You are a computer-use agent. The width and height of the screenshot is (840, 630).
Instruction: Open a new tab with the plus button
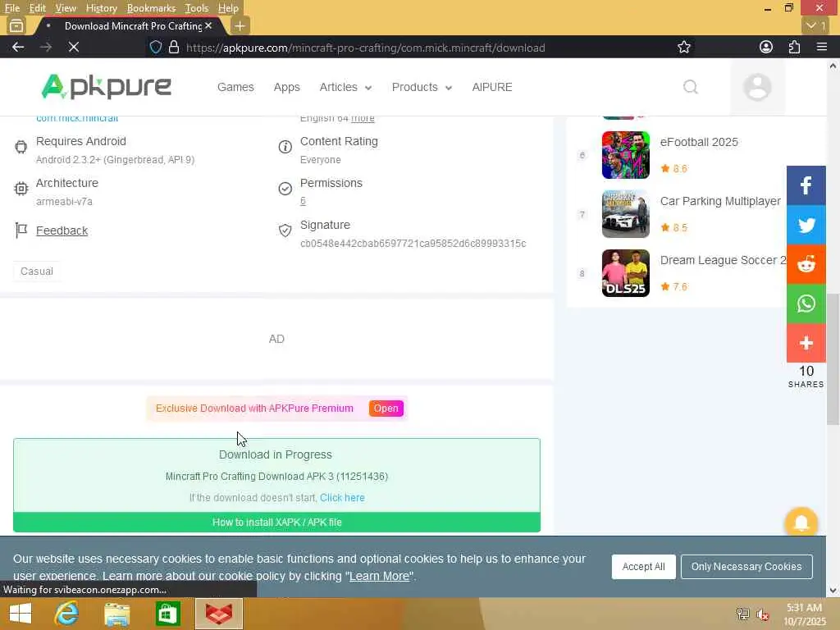coord(240,25)
